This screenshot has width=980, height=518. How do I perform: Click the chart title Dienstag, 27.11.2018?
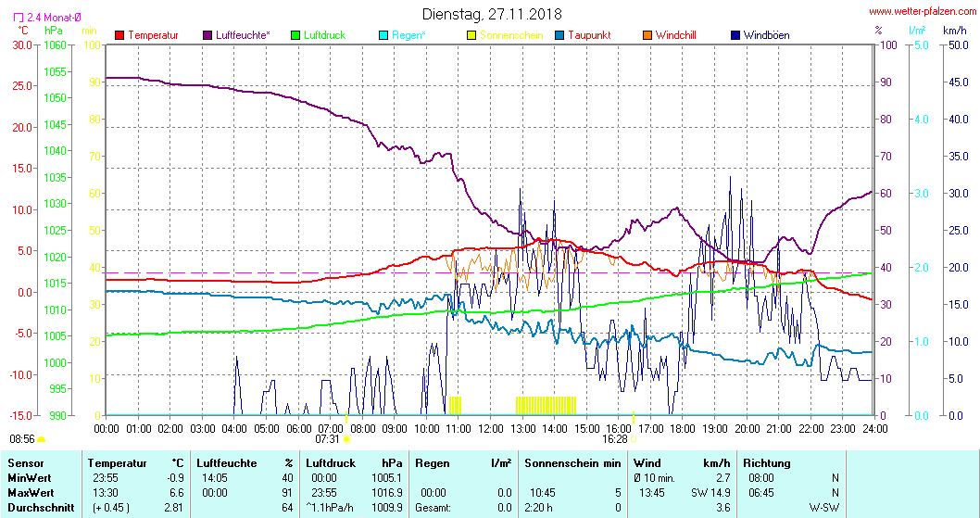tap(492, 14)
